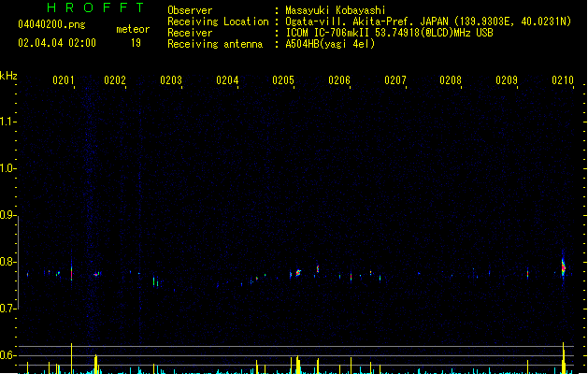
Task: Click the yellow intensity peak near 0210
Action: [564, 358]
